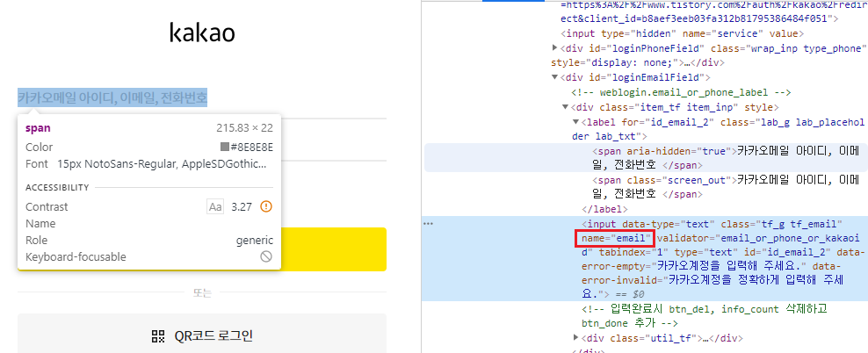Click the ACCESSIBILITY section header
868x353 pixels.
(57, 188)
